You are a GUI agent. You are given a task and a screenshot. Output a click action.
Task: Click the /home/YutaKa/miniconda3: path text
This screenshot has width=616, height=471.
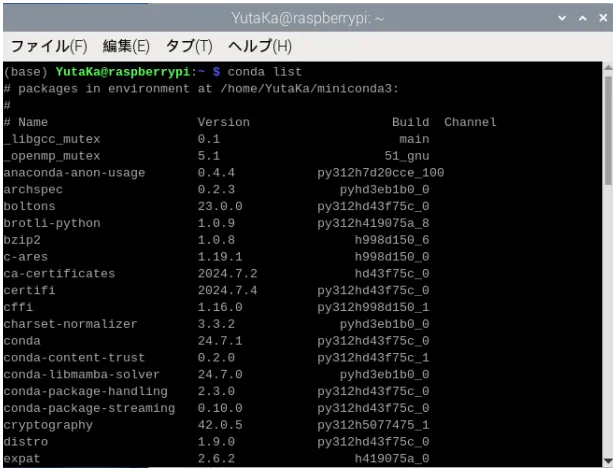[309, 89]
